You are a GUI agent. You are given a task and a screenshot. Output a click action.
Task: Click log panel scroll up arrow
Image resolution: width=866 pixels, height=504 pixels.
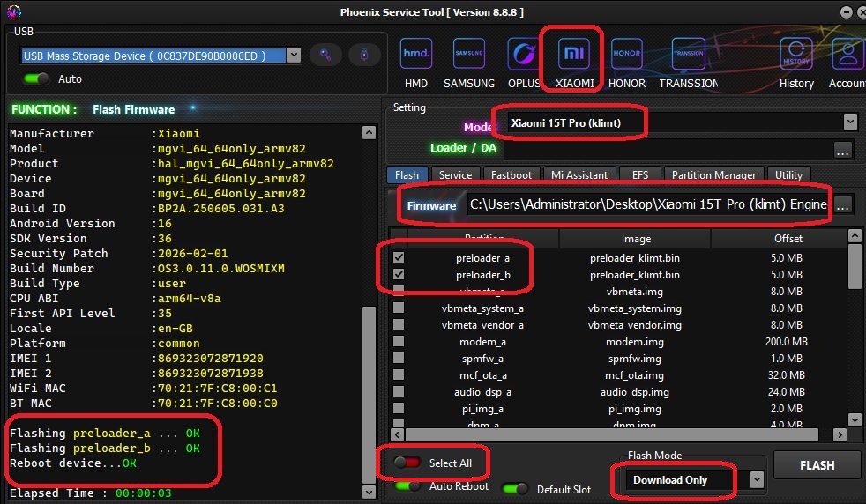coord(369,132)
